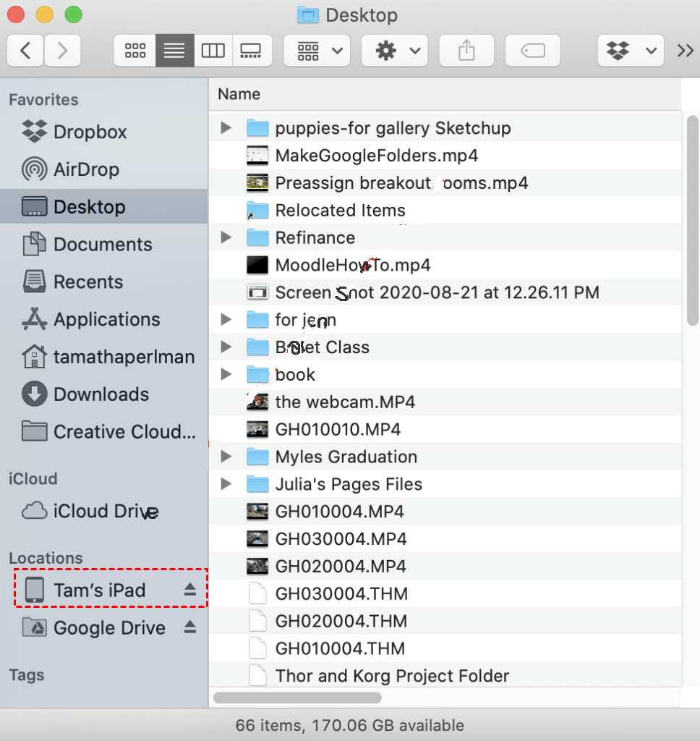
Task: Expand the Myles Graduation folder
Action: pos(226,457)
